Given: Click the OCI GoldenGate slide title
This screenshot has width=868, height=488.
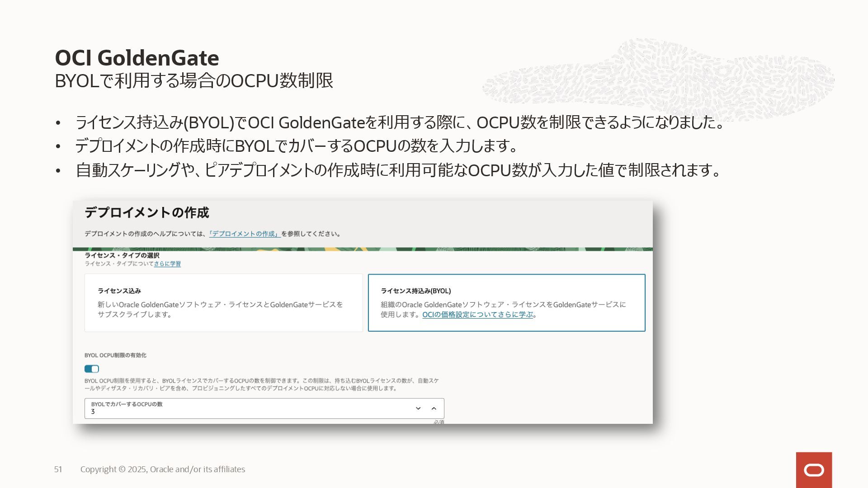Looking at the screenshot, I should 137,58.
